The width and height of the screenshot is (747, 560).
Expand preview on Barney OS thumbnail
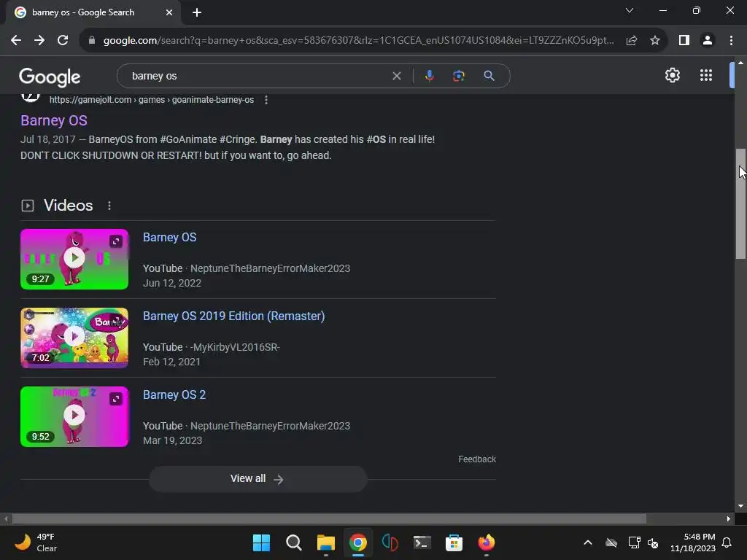coord(116,241)
